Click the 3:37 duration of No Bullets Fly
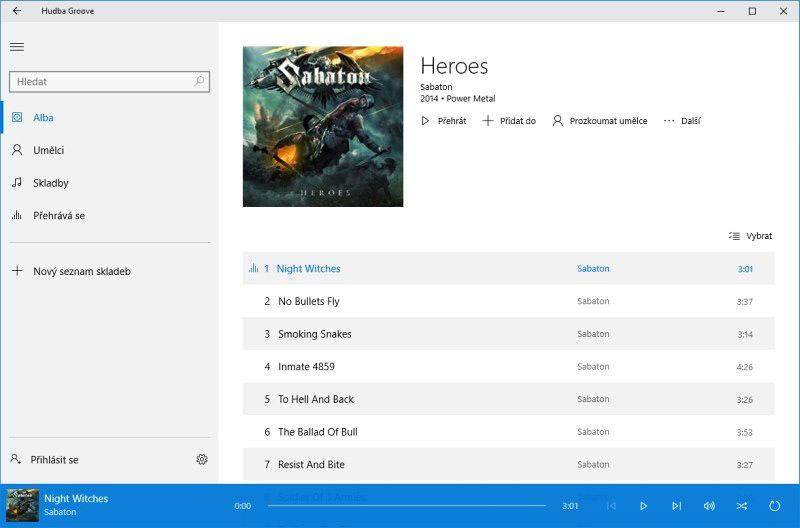 point(744,301)
